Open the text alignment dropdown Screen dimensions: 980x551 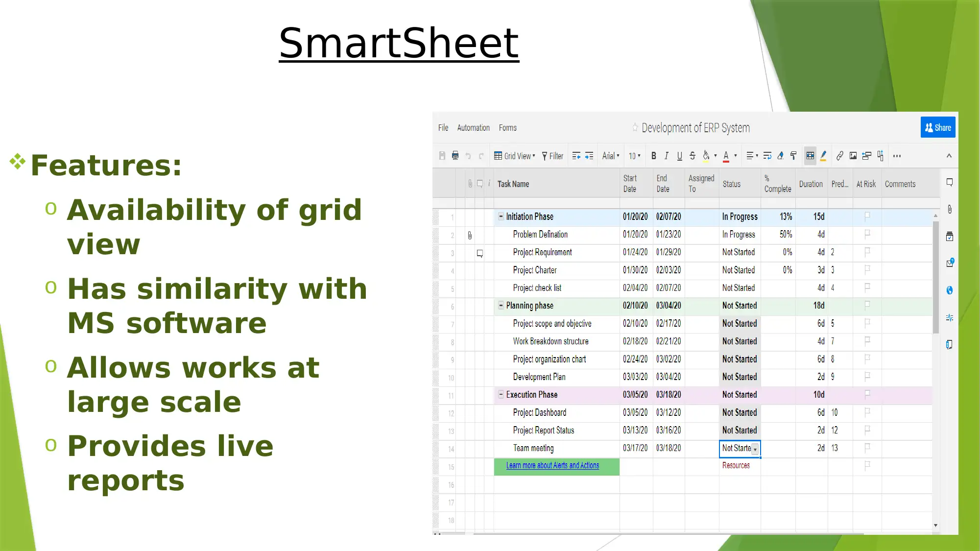tap(752, 156)
